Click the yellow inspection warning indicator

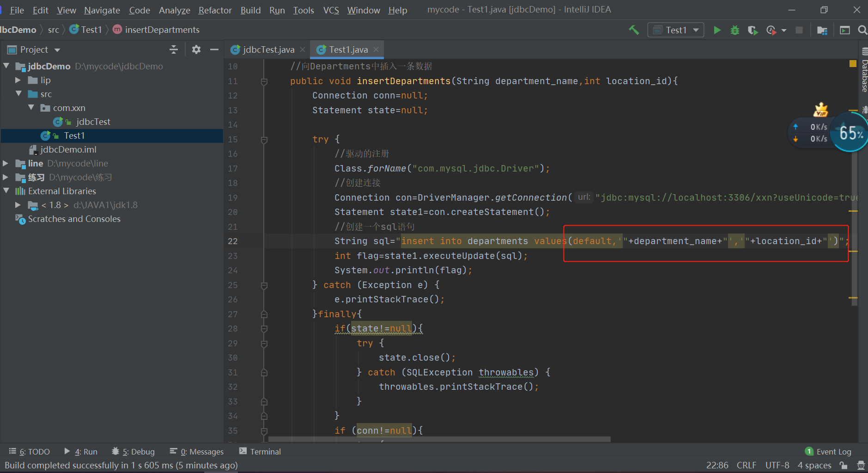pyautogui.click(x=853, y=64)
